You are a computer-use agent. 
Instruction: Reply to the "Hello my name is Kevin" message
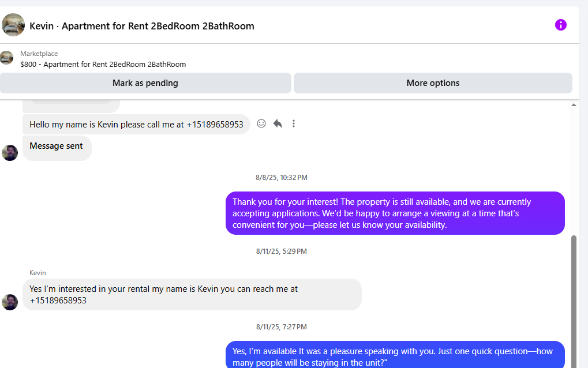(x=278, y=123)
